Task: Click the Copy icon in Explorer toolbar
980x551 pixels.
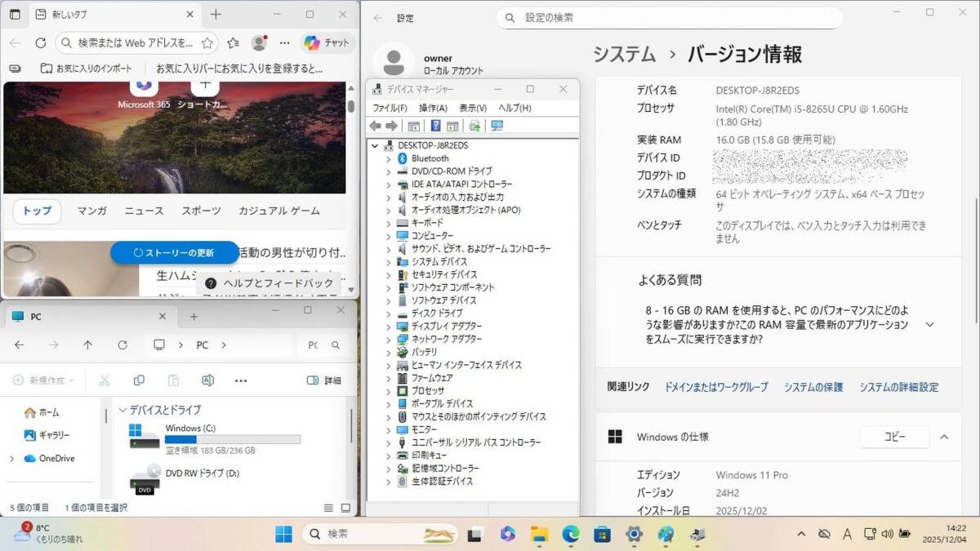Action: (139, 380)
